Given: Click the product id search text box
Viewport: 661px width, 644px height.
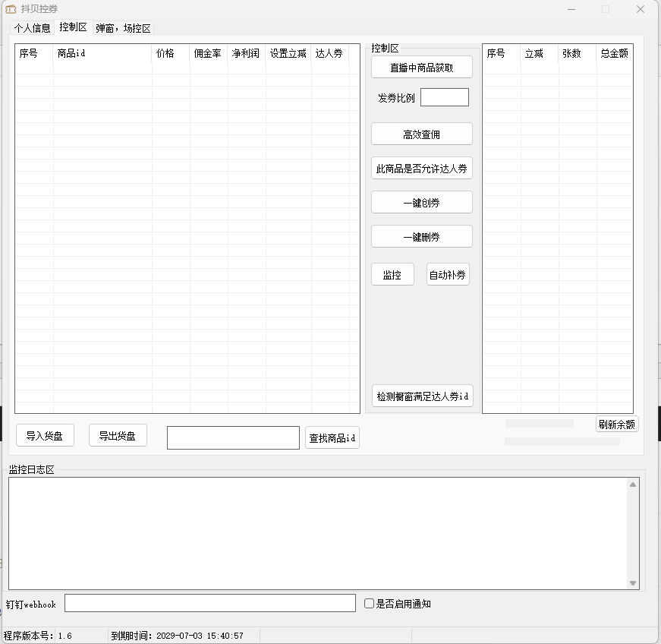Looking at the screenshot, I should [x=233, y=437].
